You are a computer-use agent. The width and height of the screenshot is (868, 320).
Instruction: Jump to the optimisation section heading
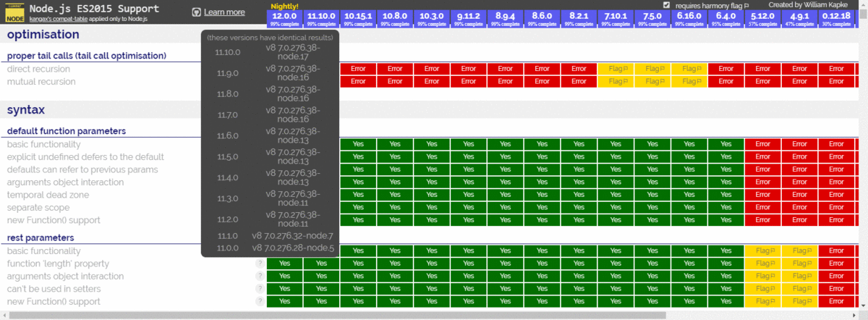pos(43,35)
